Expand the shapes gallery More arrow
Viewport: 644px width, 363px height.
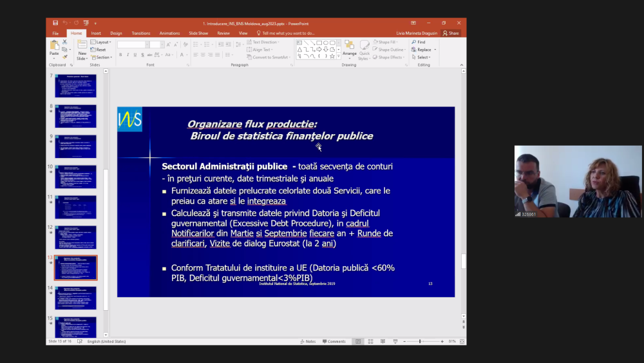(x=339, y=56)
